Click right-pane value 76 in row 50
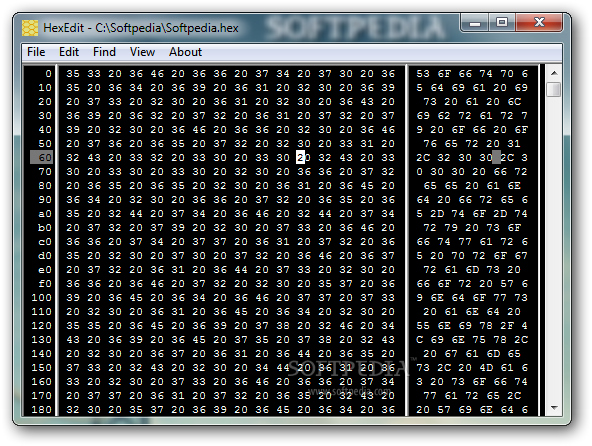592x446 pixels. [430, 144]
